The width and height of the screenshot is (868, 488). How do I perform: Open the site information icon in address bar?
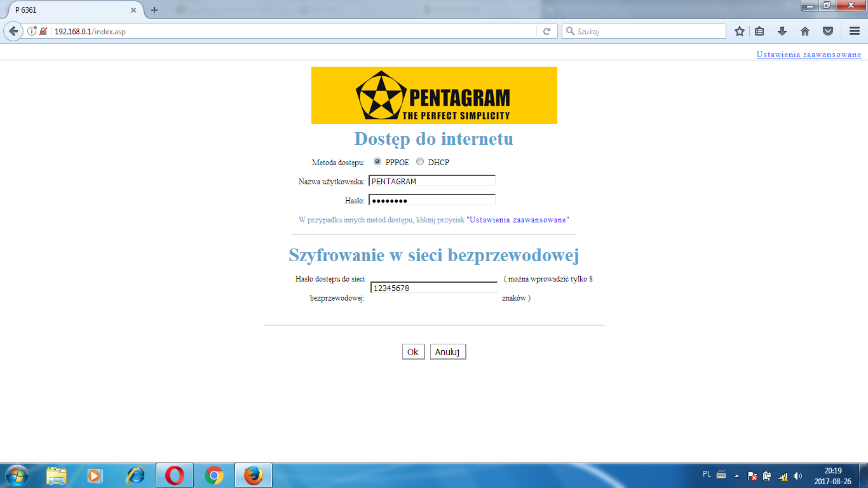[x=32, y=31]
